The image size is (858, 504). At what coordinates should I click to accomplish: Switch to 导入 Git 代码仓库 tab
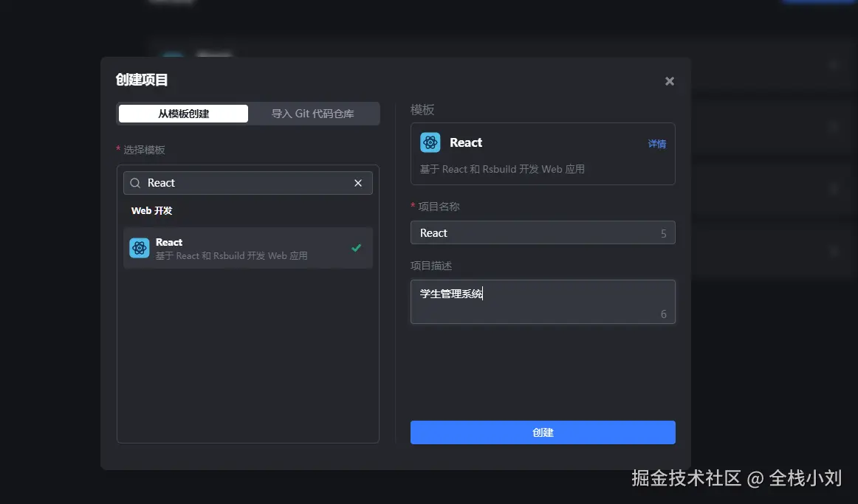coord(313,114)
